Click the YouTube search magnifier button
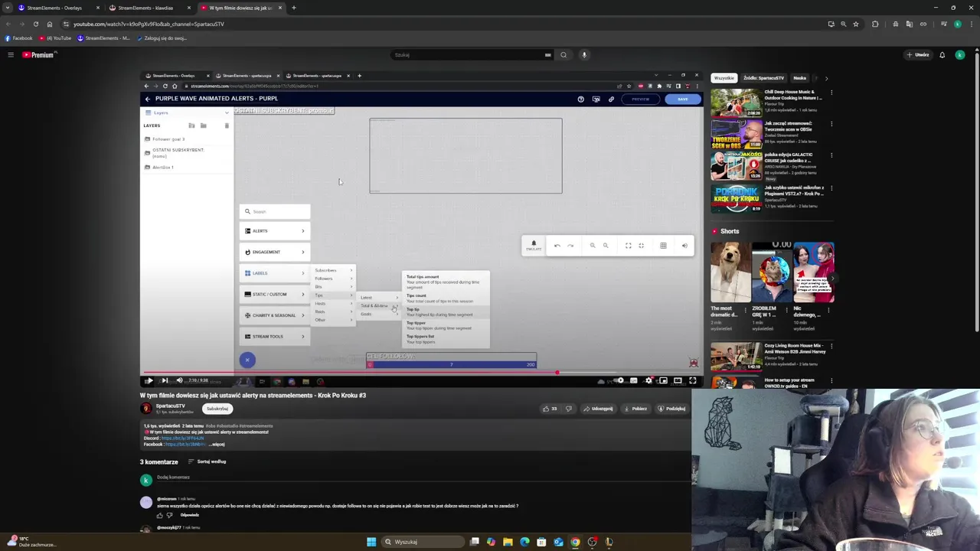The image size is (980, 551). pyautogui.click(x=563, y=54)
